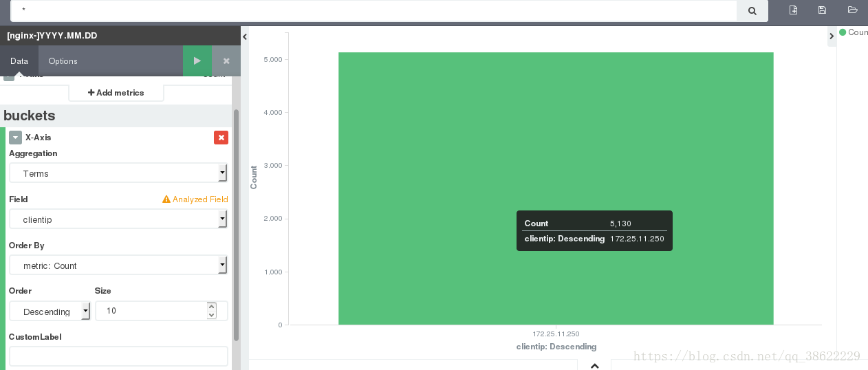
Task: Click the Add metrics button
Action: (116, 93)
